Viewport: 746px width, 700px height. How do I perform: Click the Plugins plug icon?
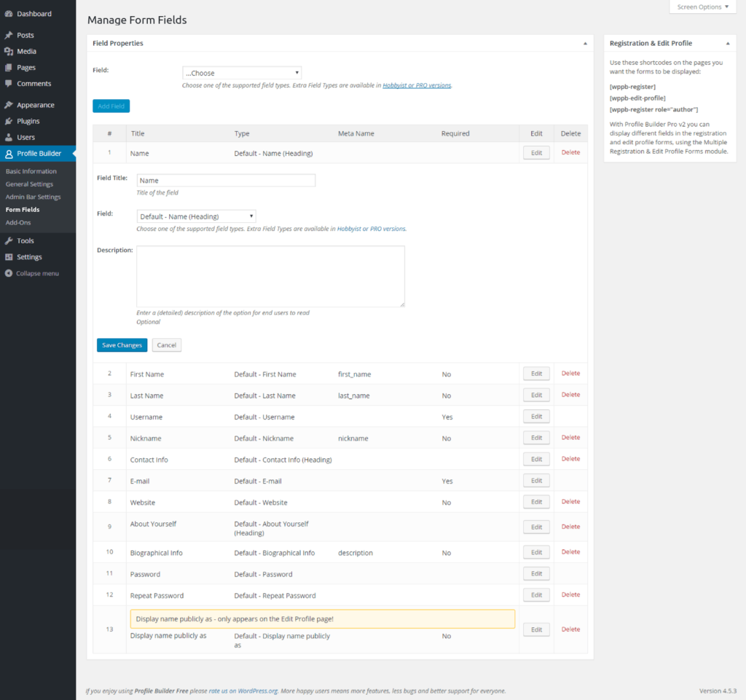coord(9,121)
